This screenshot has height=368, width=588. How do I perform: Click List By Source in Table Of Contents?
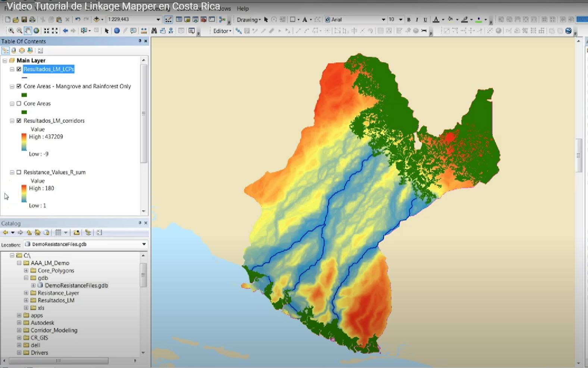(14, 50)
